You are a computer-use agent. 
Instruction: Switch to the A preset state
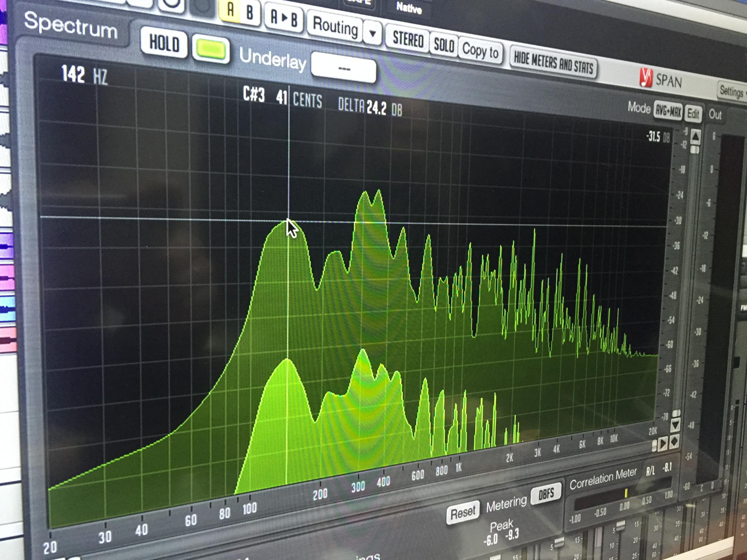click(x=230, y=10)
